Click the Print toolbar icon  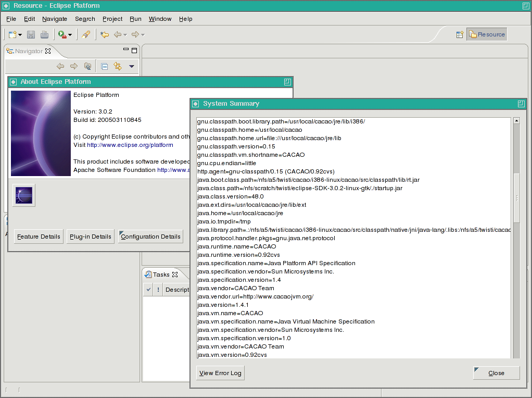(44, 34)
